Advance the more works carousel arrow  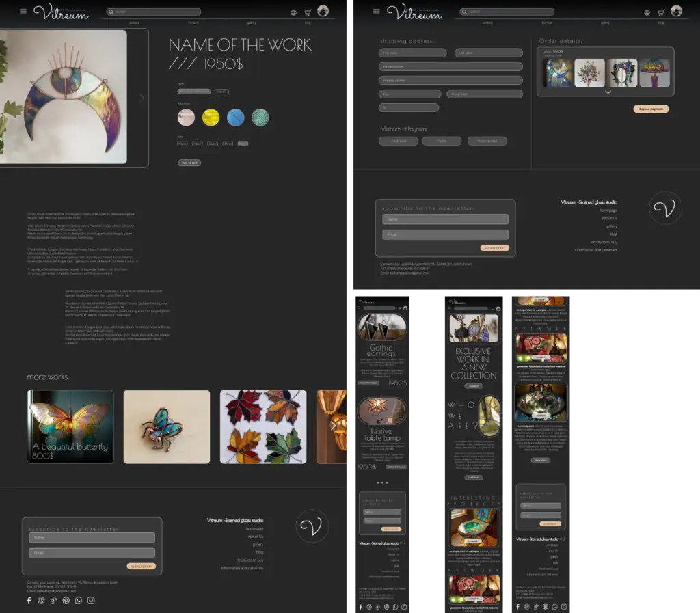pos(333,426)
